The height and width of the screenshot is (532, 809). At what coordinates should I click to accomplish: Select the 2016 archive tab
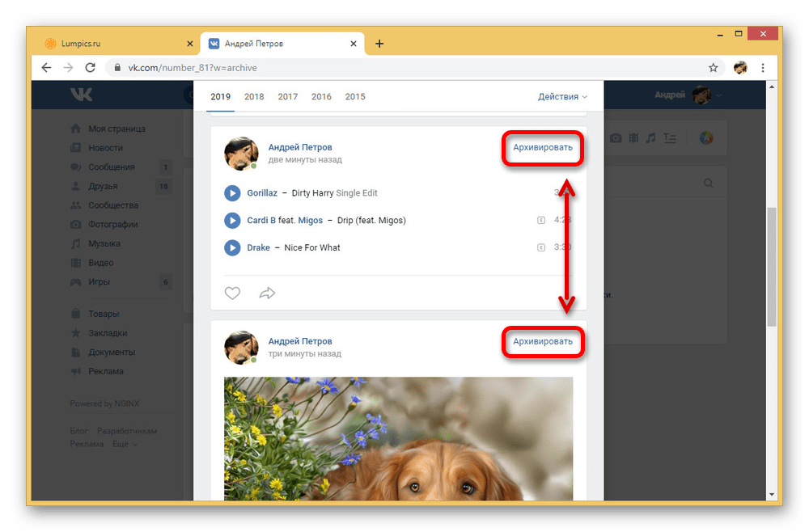tap(321, 97)
